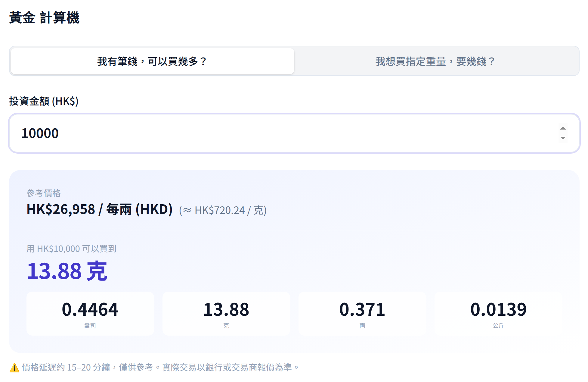This screenshot has width=588, height=382.
Task: Click the 黃金 計算機 heading
Action: [44, 17]
